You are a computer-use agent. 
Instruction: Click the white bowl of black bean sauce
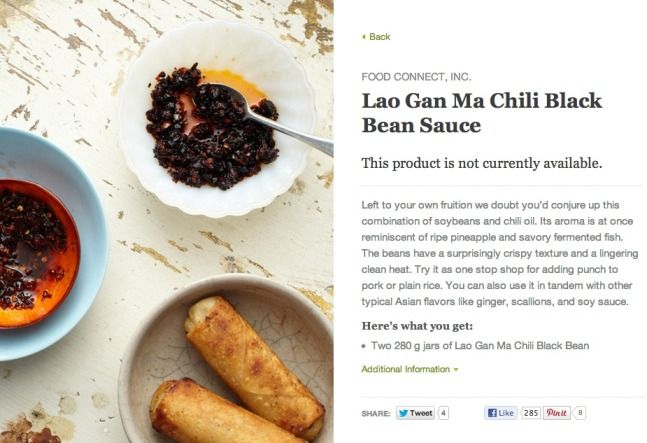pyautogui.click(x=217, y=119)
